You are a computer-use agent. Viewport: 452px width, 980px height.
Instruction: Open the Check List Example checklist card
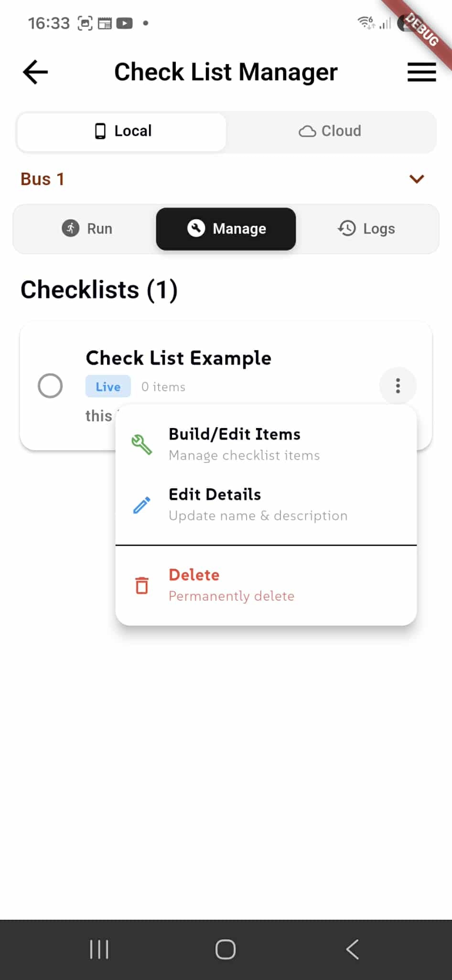[x=178, y=358]
